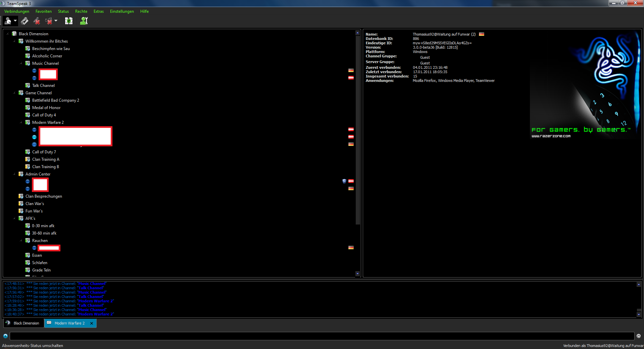Click the Clan Besprechungen channel icon
Screen dimensions: 644x349
coord(21,196)
